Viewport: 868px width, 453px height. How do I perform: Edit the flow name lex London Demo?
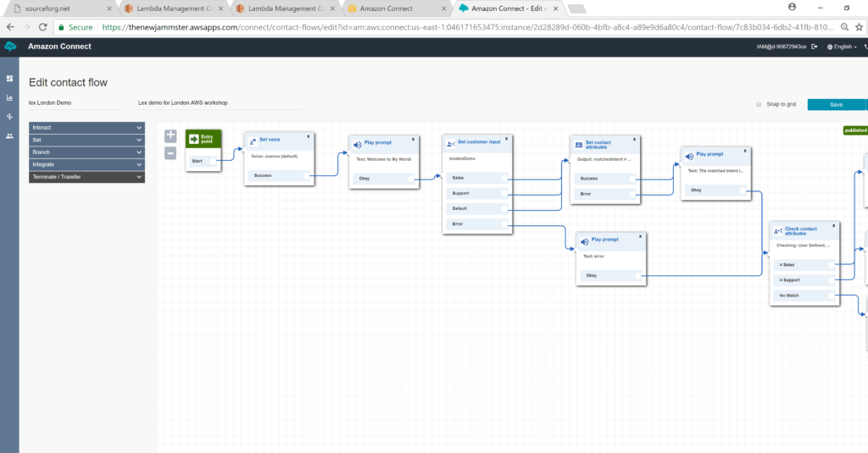[75, 103]
